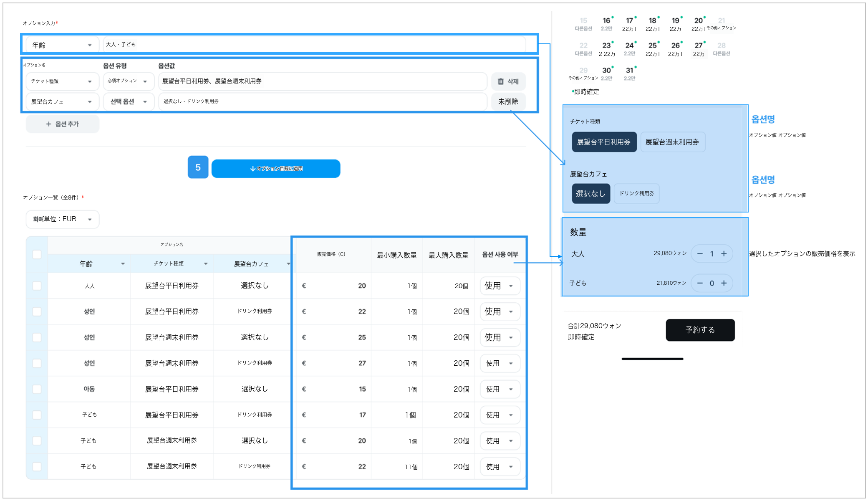This screenshot has width=868, height=501.
Task: Click the オプション目録に適用 button
Action: 276,169
